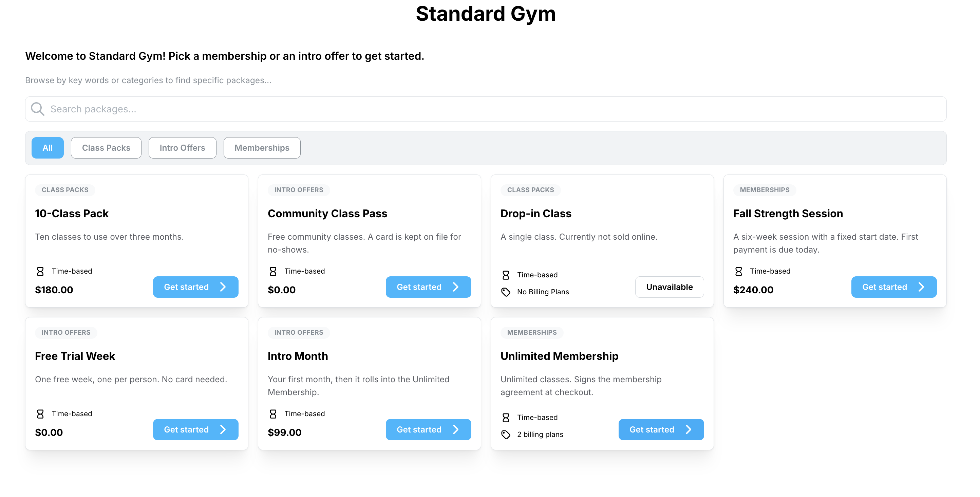The image size is (980, 497).
Task: Click the INTRO OFFERS badge on Free Trial Week
Action: (x=66, y=333)
